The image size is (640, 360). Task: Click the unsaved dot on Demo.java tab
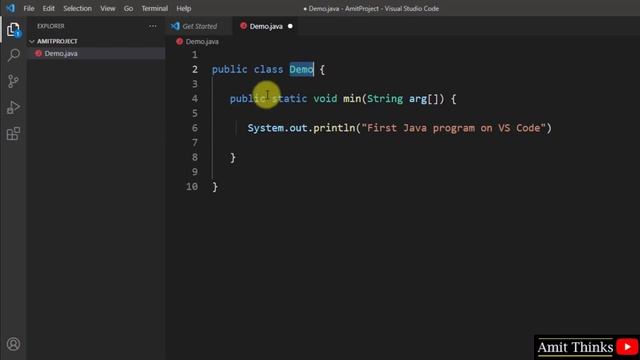tap(290, 26)
